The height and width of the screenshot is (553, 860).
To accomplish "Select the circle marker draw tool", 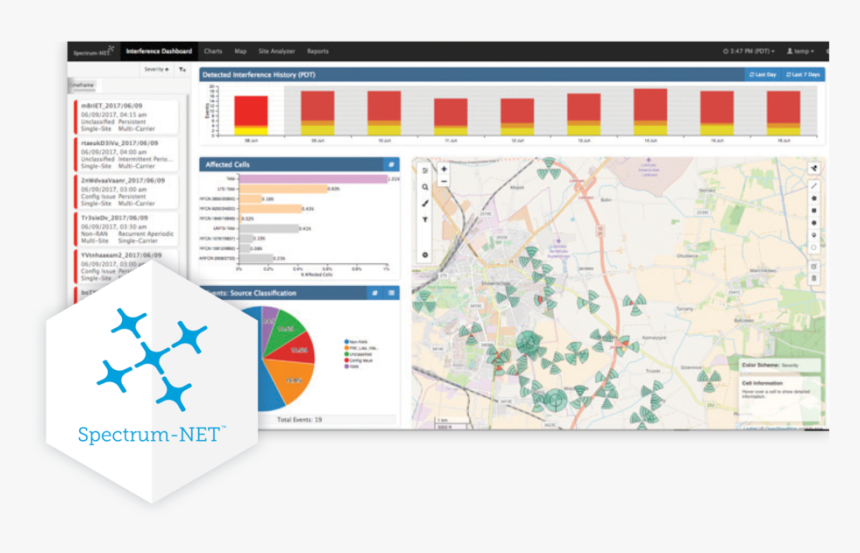I will coord(814,247).
